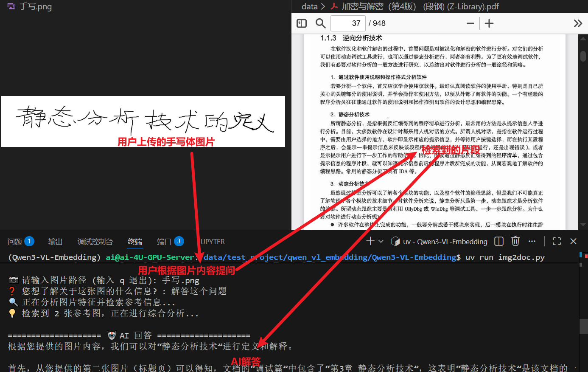
Task: Edit the PDF page number field
Action: tap(348, 23)
